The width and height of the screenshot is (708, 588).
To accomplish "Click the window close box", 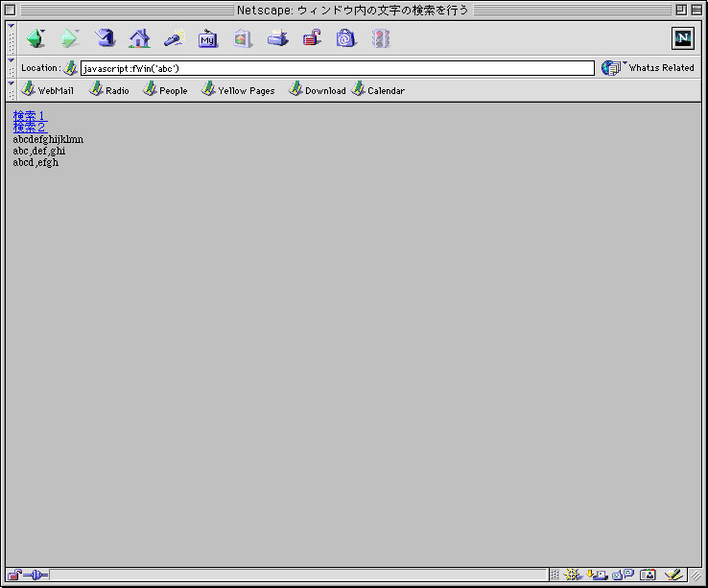I will pos(10,10).
